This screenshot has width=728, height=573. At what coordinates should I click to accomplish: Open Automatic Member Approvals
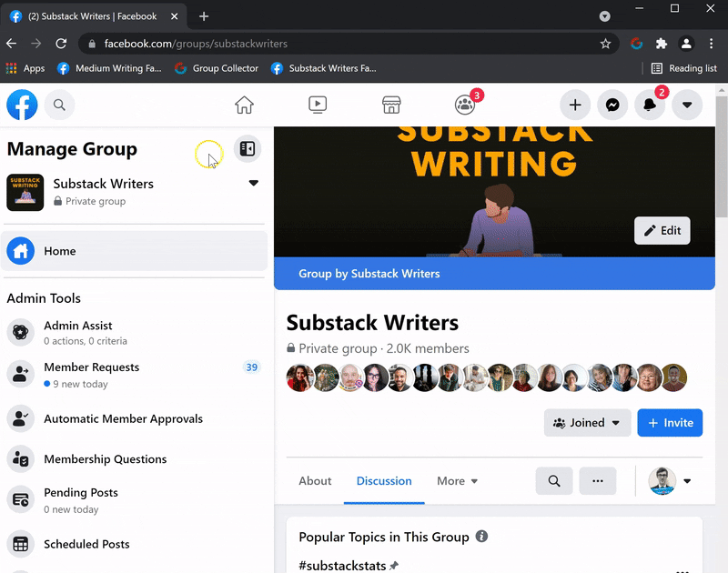[x=134, y=418]
